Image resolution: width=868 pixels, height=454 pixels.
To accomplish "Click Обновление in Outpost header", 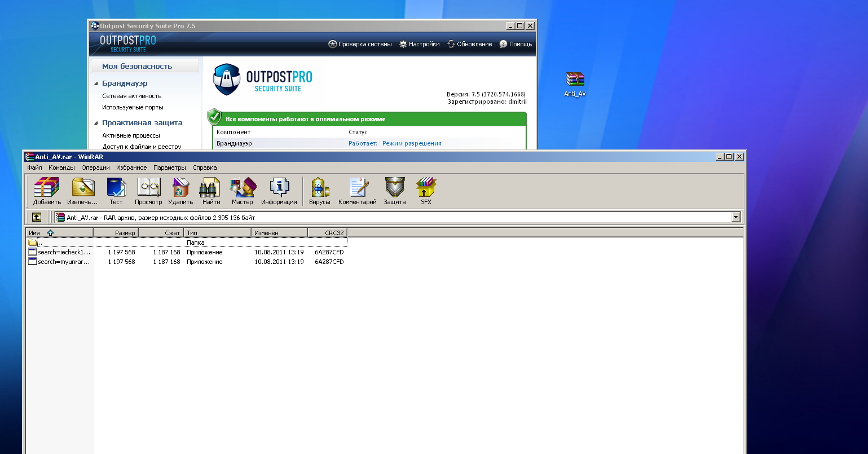I will tap(469, 44).
